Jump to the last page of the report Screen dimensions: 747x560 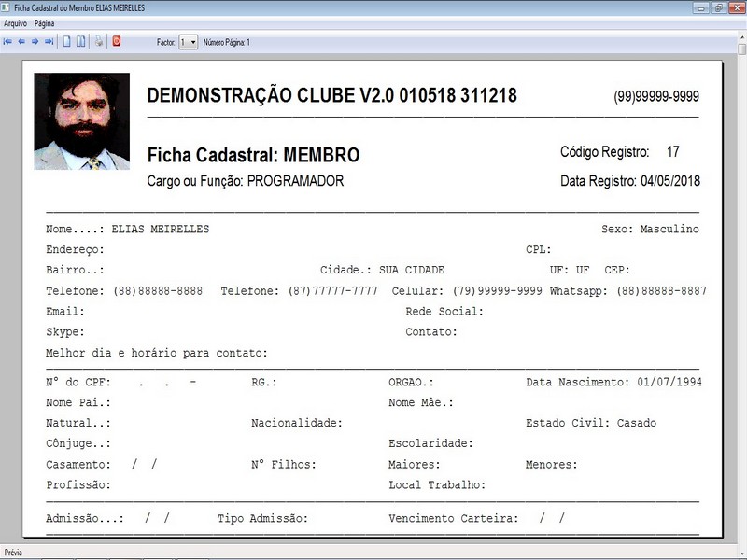pyautogui.click(x=49, y=42)
